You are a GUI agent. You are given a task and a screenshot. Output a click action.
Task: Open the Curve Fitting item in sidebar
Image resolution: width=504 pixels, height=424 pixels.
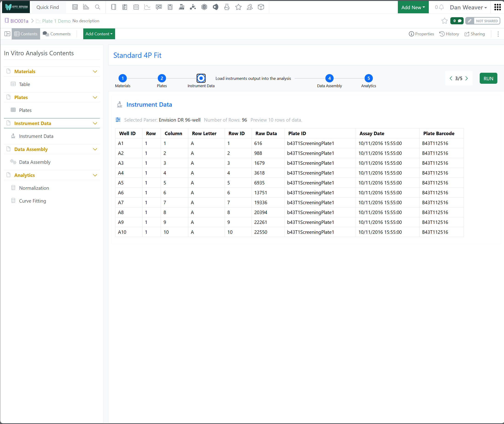[32, 201]
